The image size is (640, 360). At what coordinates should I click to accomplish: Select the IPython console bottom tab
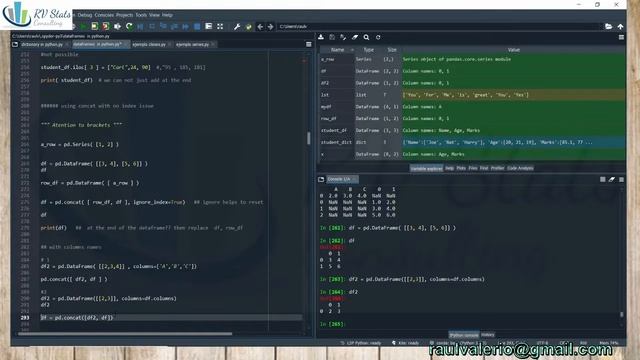click(x=464, y=335)
